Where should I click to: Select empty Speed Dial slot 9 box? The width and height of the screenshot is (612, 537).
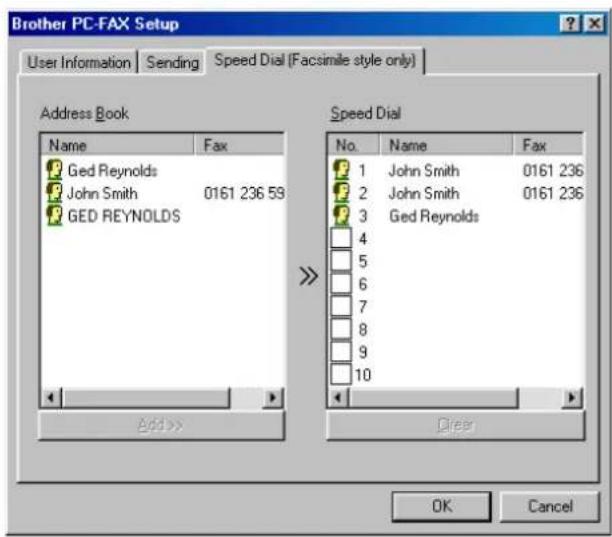(x=341, y=352)
